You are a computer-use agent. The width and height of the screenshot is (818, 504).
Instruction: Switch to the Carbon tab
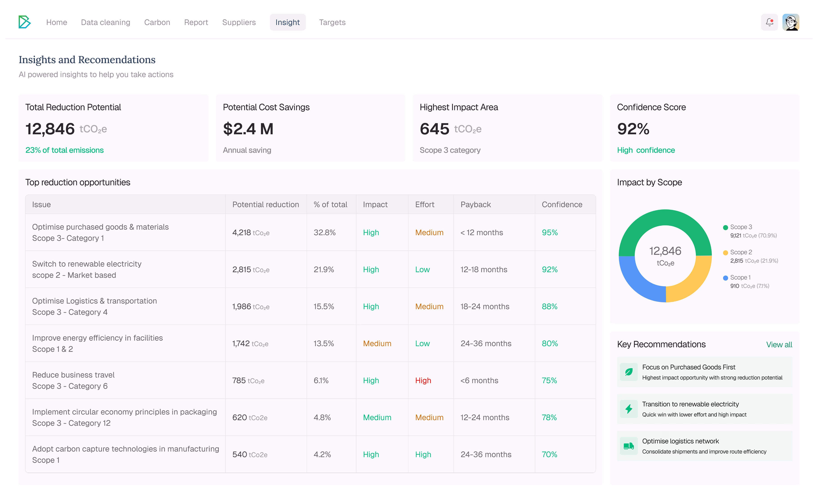157,22
